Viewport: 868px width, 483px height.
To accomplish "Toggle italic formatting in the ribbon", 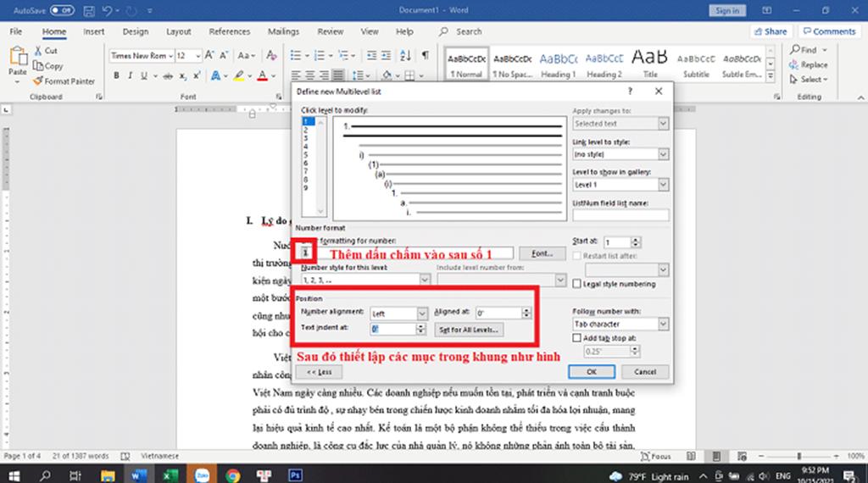I will pyautogui.click(x=130, y=75).
